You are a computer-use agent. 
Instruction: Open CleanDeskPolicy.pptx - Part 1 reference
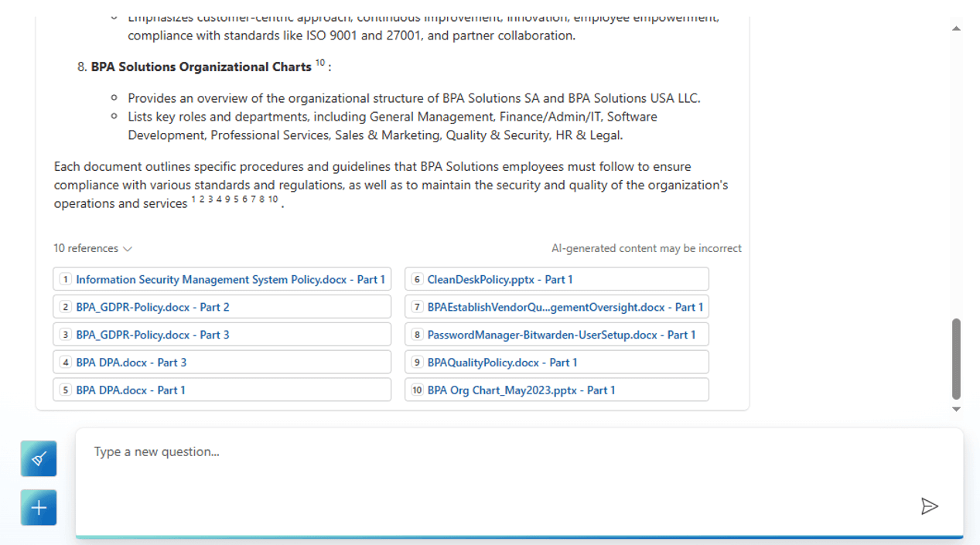pyautogui.click(x=557, y=279)
